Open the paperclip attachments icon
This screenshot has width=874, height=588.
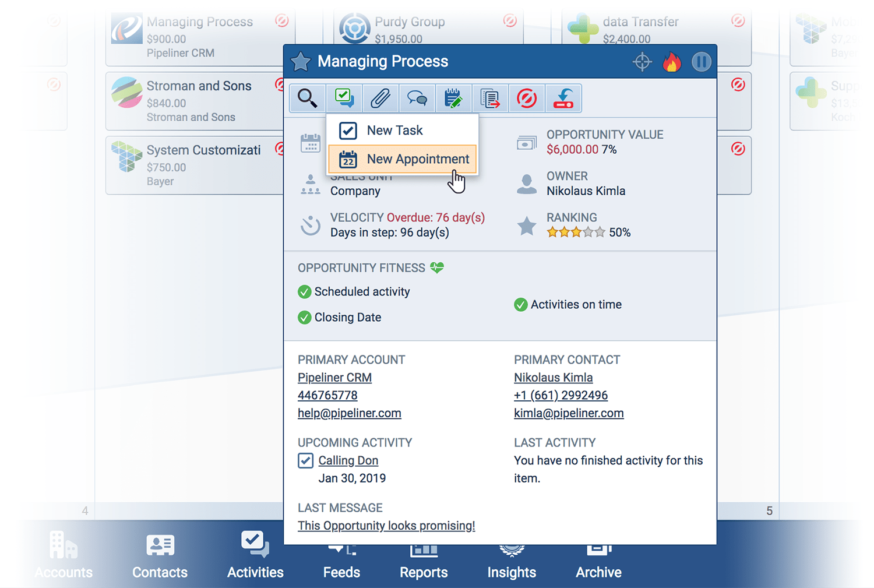[380, 98]
